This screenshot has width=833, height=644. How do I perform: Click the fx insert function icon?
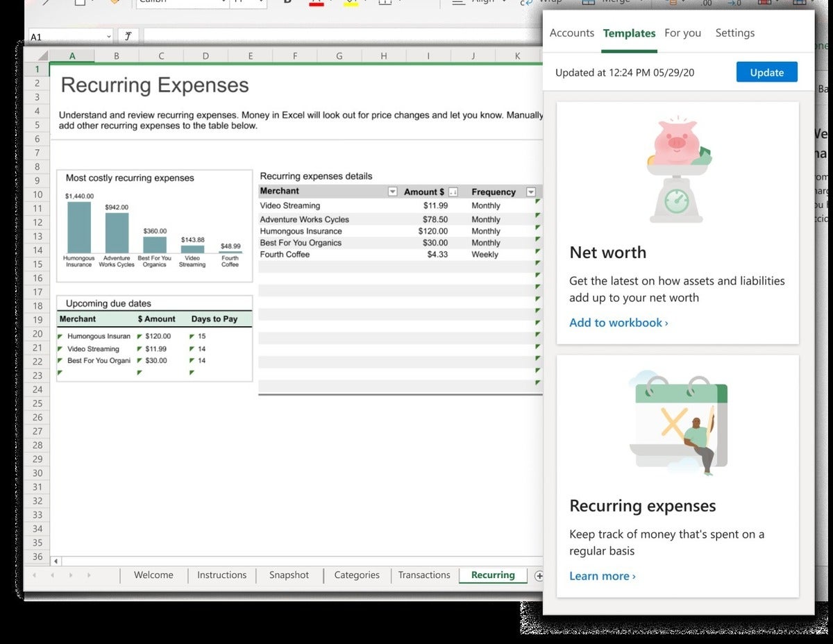[x=128, y=36]
